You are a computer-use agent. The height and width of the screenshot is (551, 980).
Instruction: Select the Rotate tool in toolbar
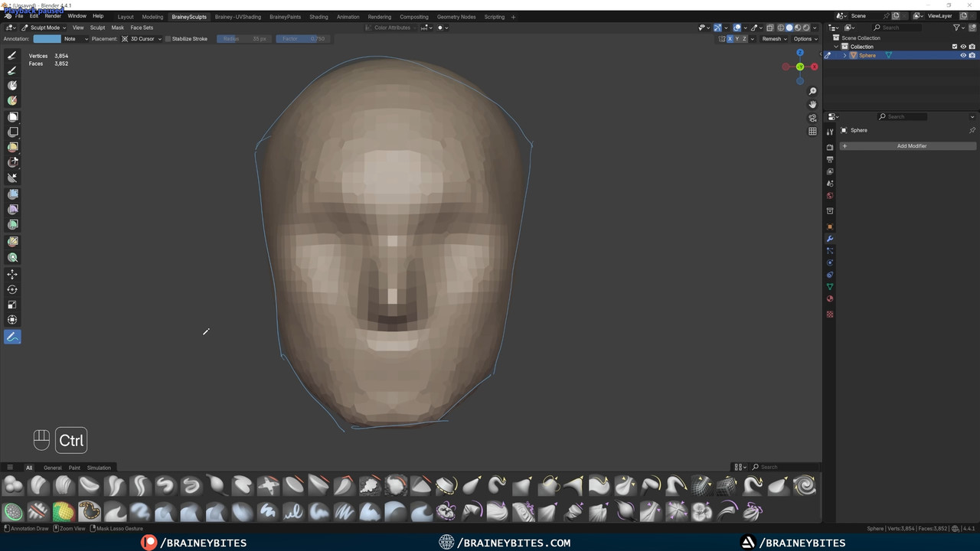(x=12, y=289)
